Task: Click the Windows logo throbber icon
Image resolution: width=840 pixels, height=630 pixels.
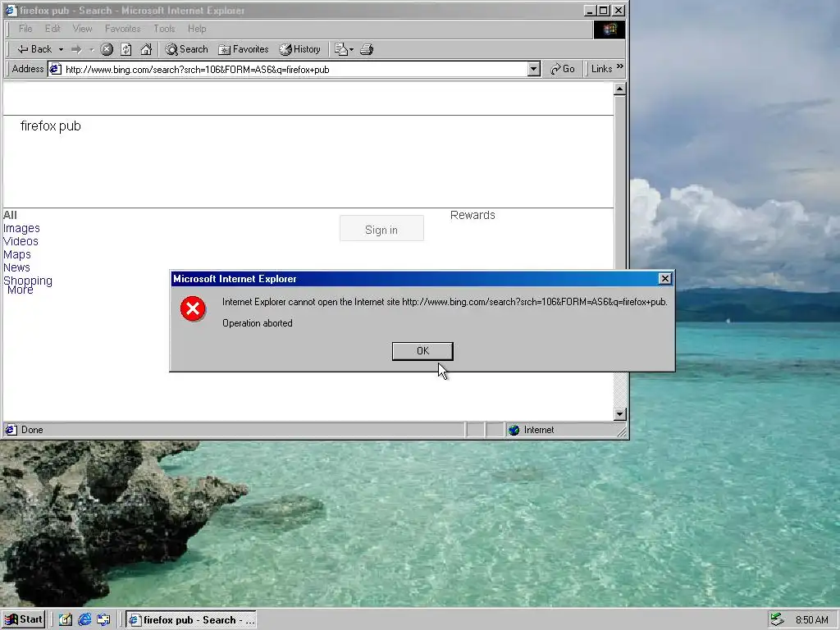Action: click(x=609, y=30)
